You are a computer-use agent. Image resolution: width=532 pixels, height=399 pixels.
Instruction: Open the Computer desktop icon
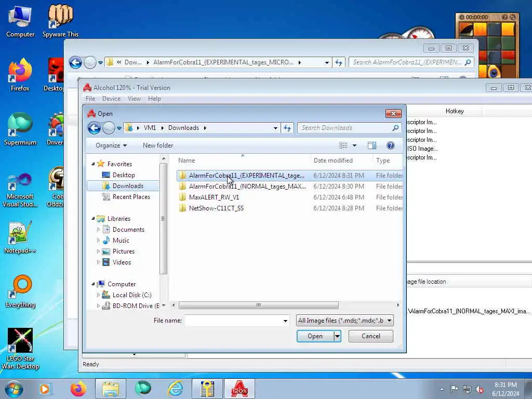pyautogui.click(x=20, y=21)
